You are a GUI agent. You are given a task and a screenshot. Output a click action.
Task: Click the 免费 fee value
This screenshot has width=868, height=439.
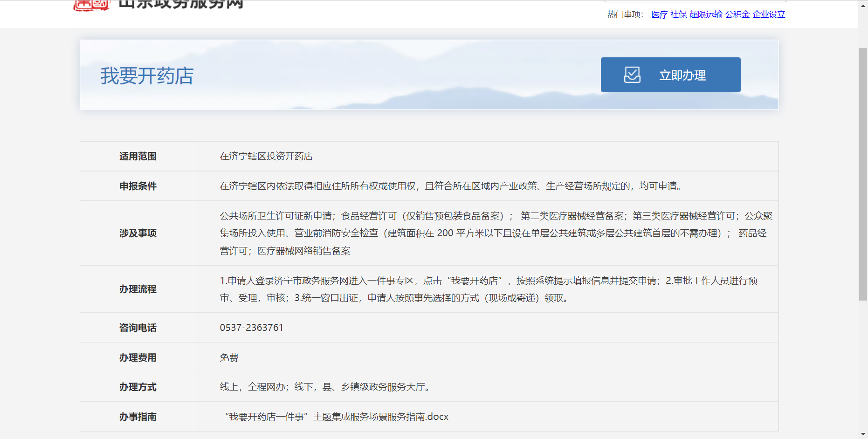pos(229,357)
